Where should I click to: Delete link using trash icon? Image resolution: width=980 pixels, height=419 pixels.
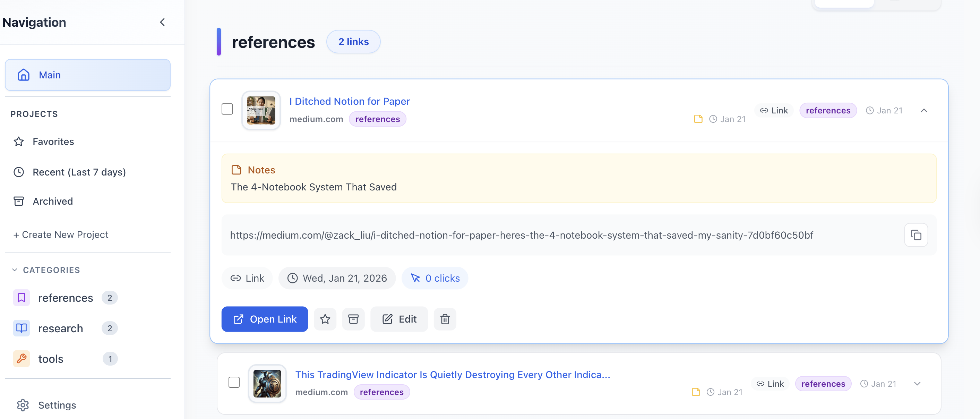tap(445, 319)
